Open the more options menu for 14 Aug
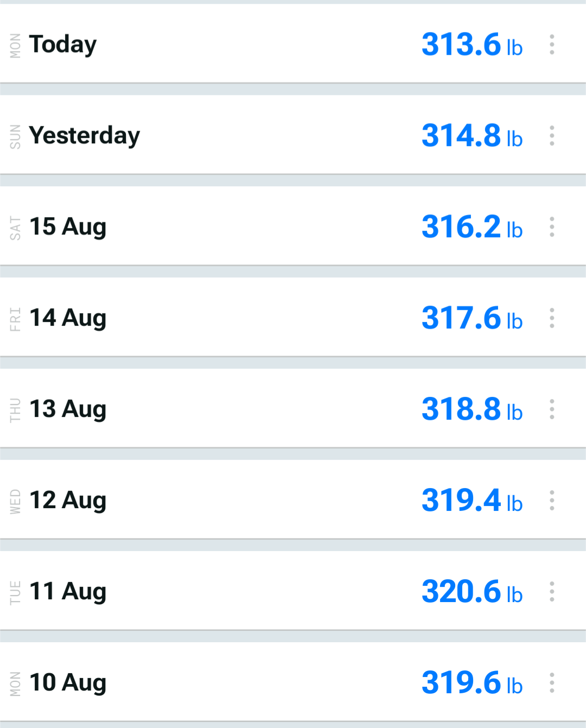The image size is (586, 728). [x=552, y=318]
